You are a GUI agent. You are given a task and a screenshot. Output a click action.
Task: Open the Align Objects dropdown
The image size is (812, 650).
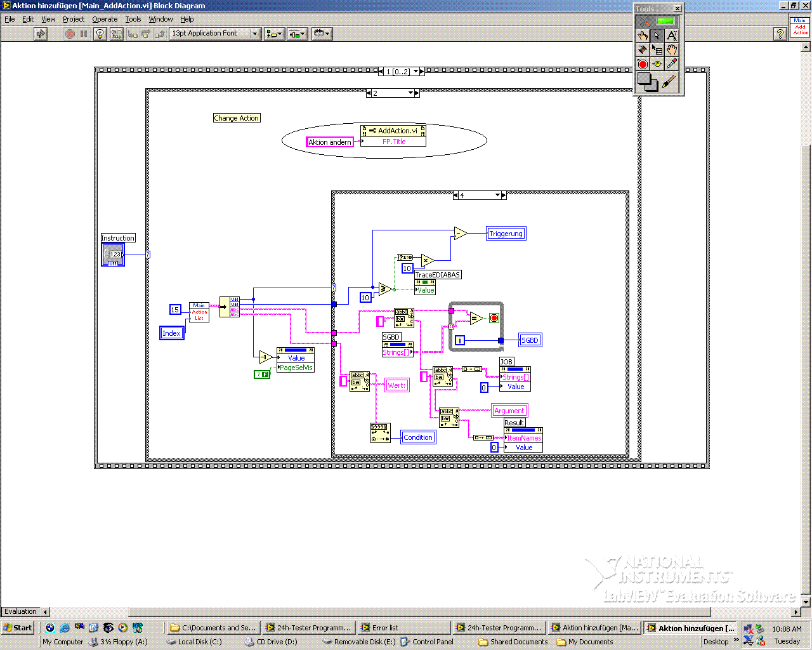click(274, 34)
